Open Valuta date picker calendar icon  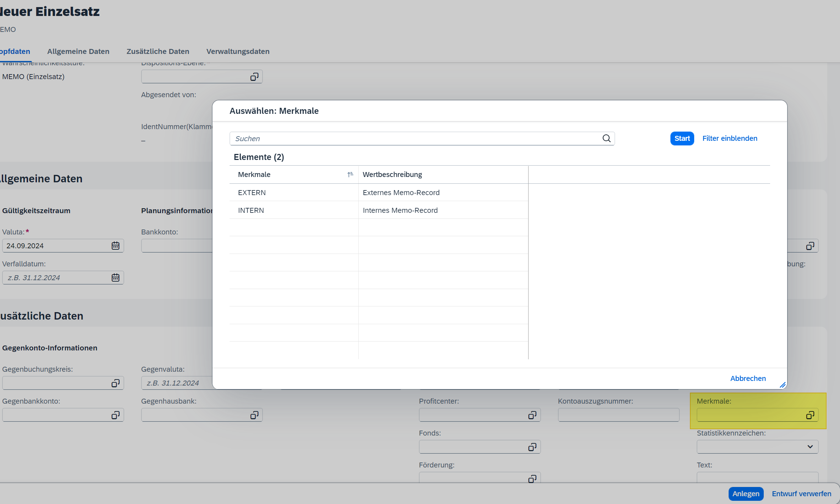[115, 245]
